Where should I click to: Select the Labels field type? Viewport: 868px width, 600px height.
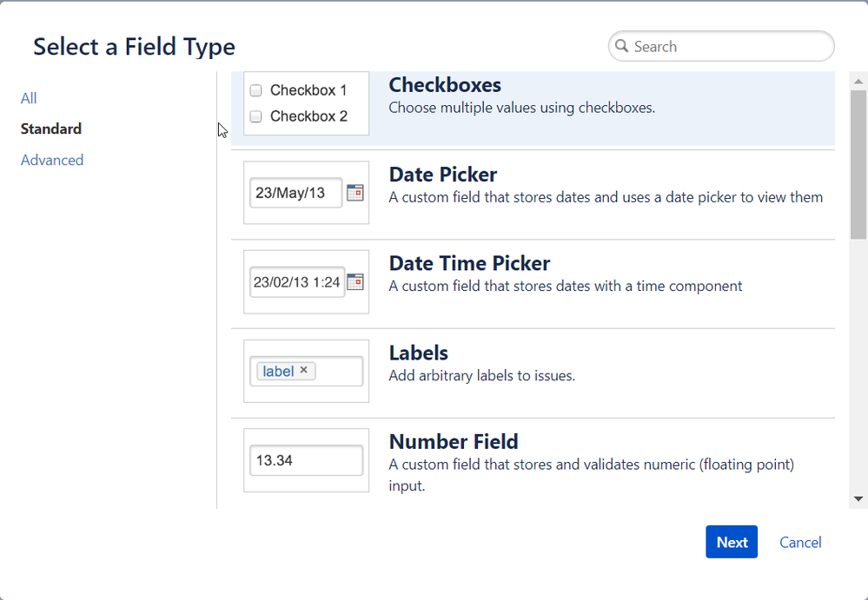point(533,373)
